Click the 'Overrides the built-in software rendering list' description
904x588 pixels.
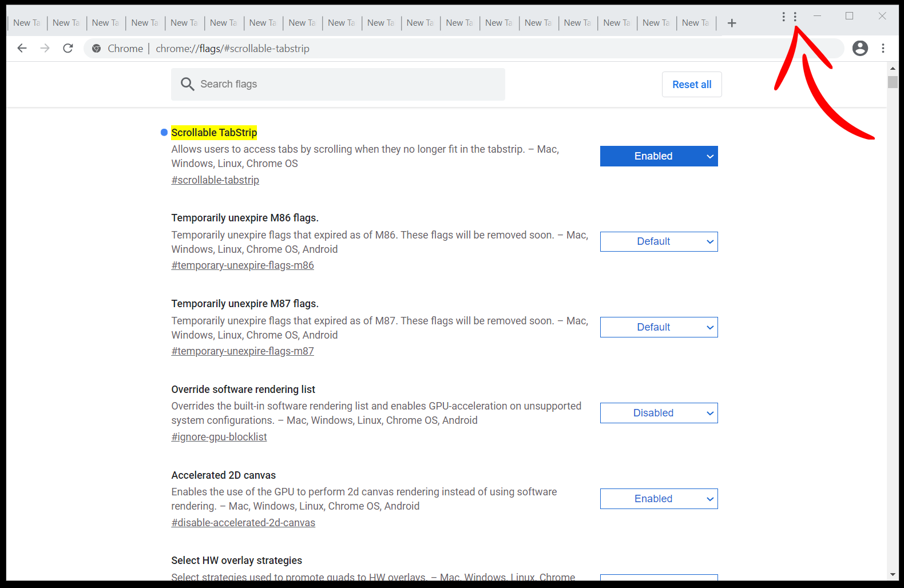coord(376,413)
